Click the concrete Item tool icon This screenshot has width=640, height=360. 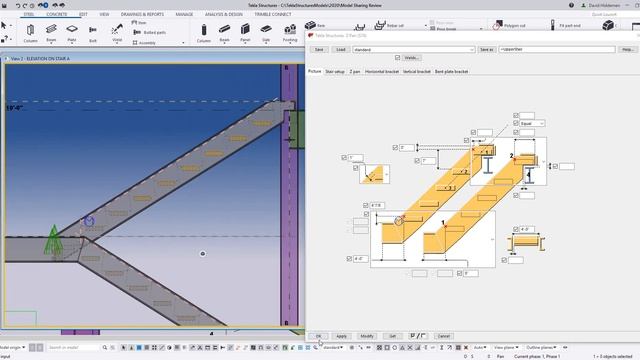click(x=310, y=25)
